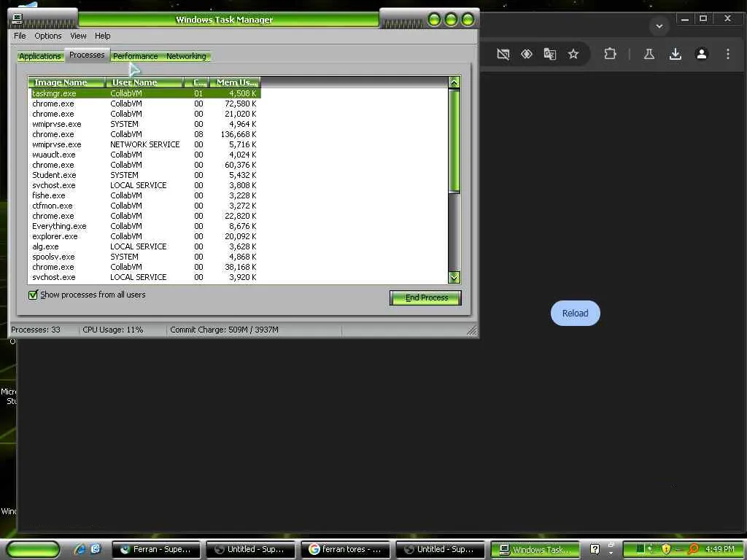Click the green monitor tray icon
The height and width of the screenshot is (560, 747).
click(640, 550)
